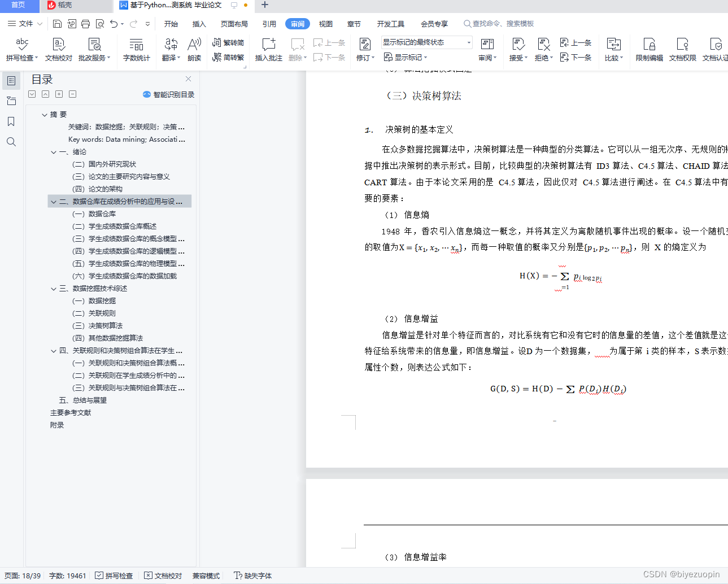Go to 上一条 previous change
Viewport: 728px width, 584px height.
576,42
